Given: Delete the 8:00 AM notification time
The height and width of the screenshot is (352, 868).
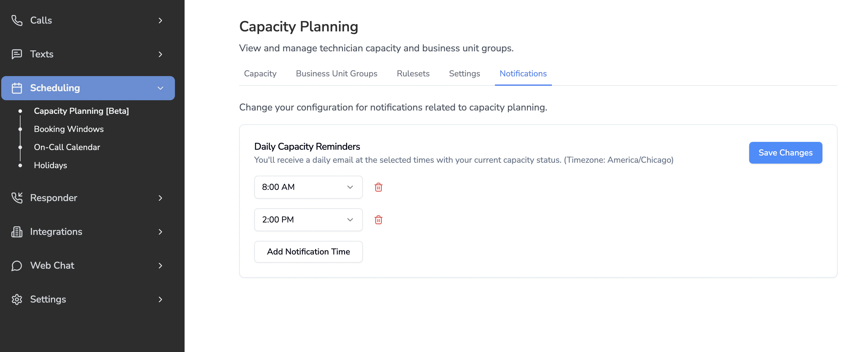Looking at the screenshot, I should tap(378, 187).
